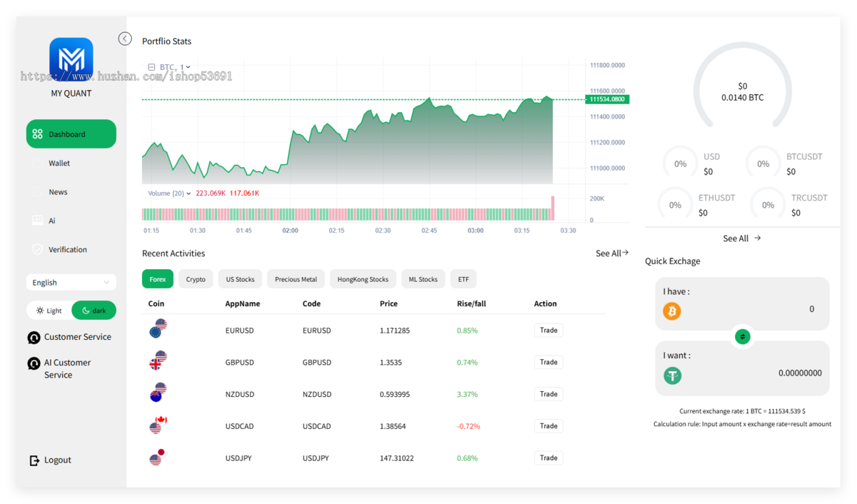The width and height of the screenshot is (857, 504).
Task: Click the Bitcoin coin icon under I have
Action: [672, 311]
